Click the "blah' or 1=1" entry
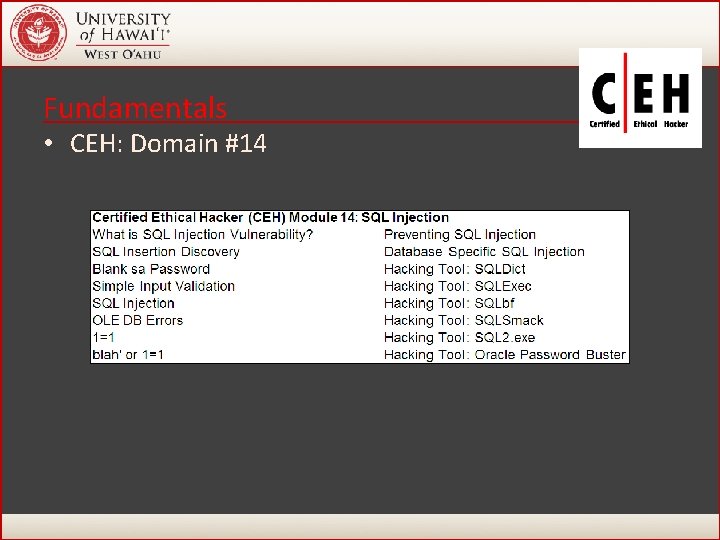This screenshot has height=540, width=720. (x=128, y=354)
